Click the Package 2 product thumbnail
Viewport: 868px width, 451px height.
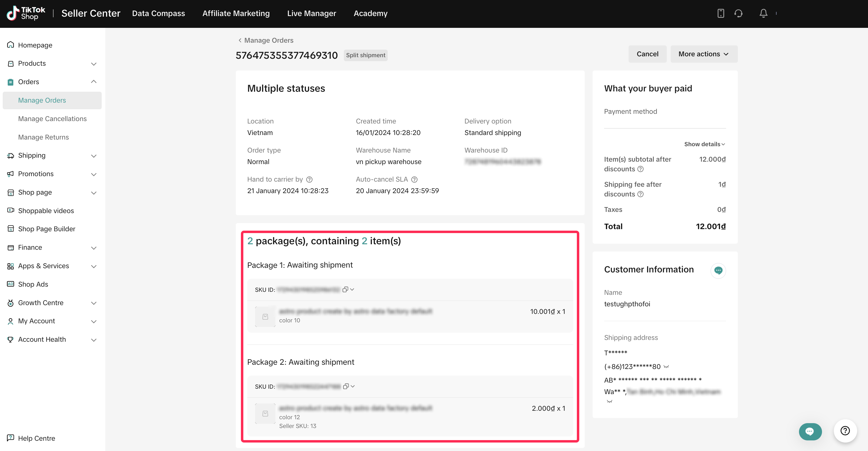click(x=265, y=413)
